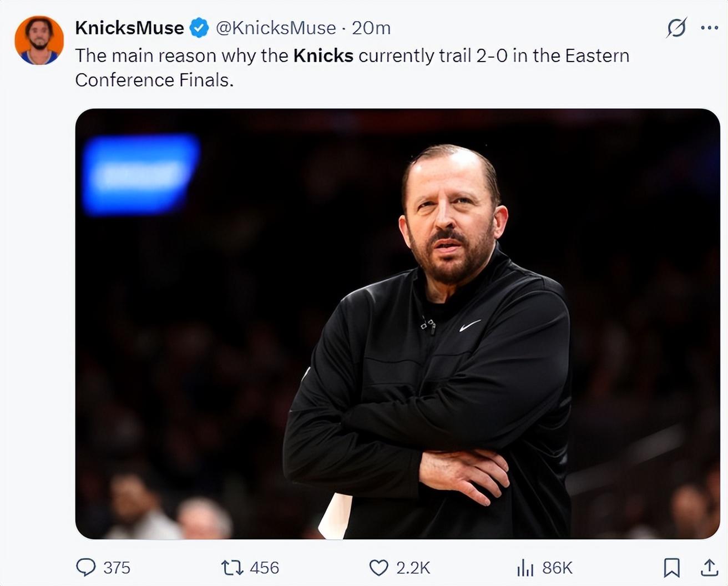
Task: Click the share upload arrow icon
Action: click(x=709, y=567)
